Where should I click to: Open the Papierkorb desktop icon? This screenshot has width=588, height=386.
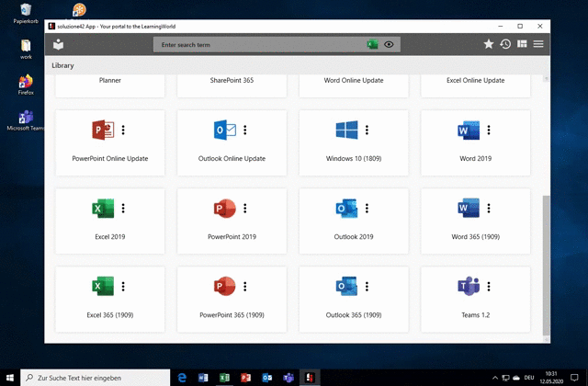(26, 14)
